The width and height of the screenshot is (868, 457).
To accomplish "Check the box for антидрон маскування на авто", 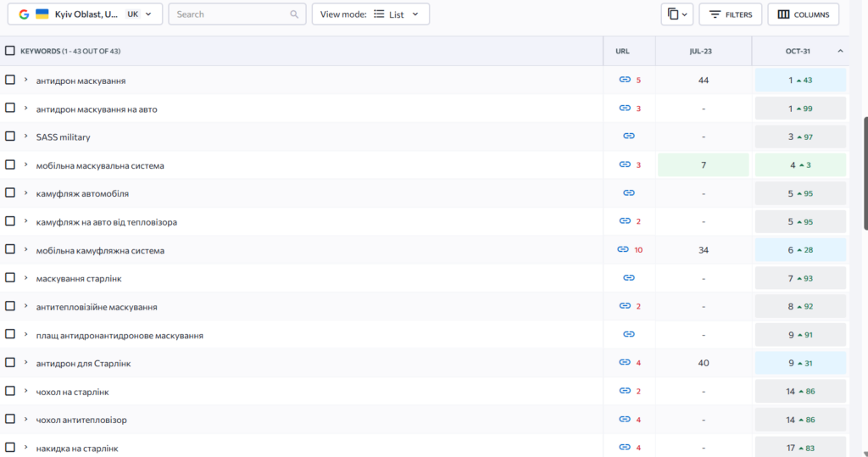I will click(x=10, y=108).
